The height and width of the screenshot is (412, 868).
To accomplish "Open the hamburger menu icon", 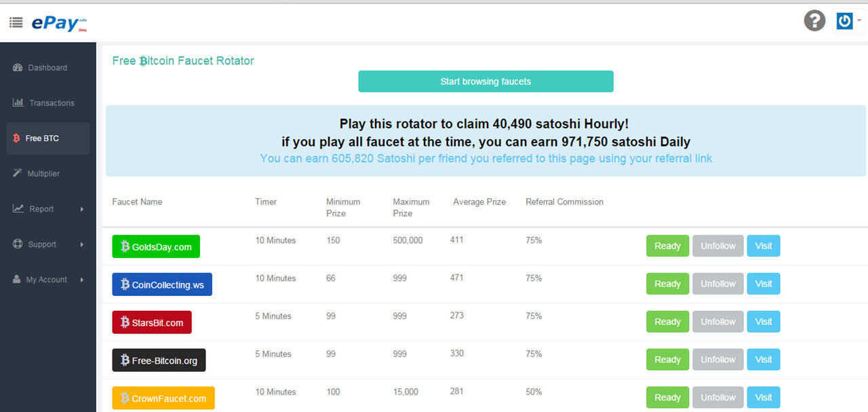I will pyautogui.click(x=16, y=22).
